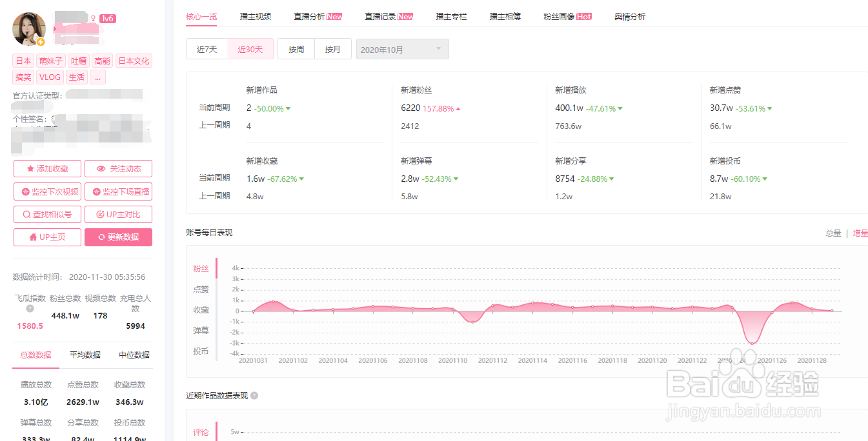The image size is (868, 441).
Task: Switch the chart to 点赞 series
Action: [201, 289]
